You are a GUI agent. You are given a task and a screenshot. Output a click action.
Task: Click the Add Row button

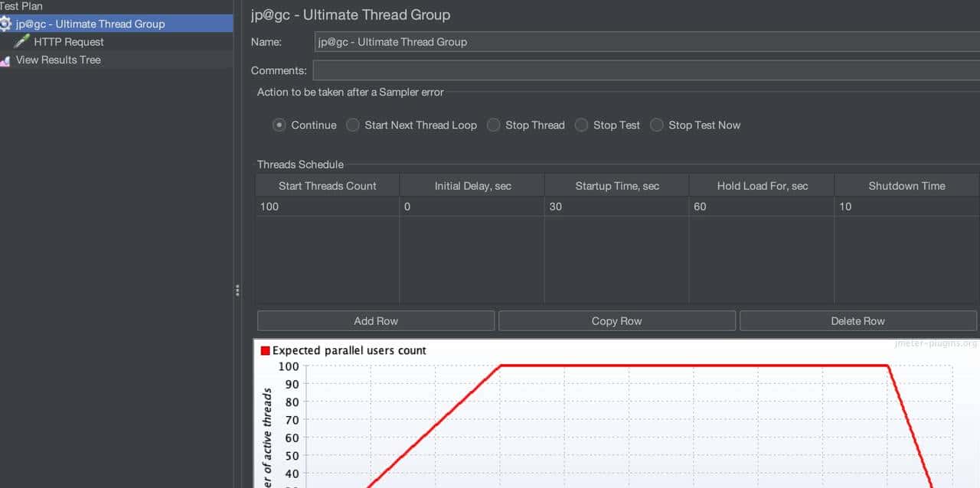(375, 320)
